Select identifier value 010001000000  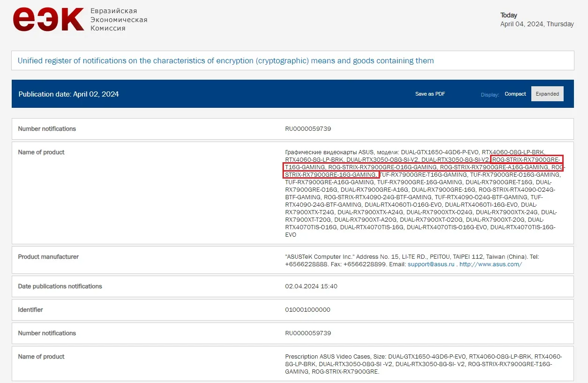pos(307,310)
